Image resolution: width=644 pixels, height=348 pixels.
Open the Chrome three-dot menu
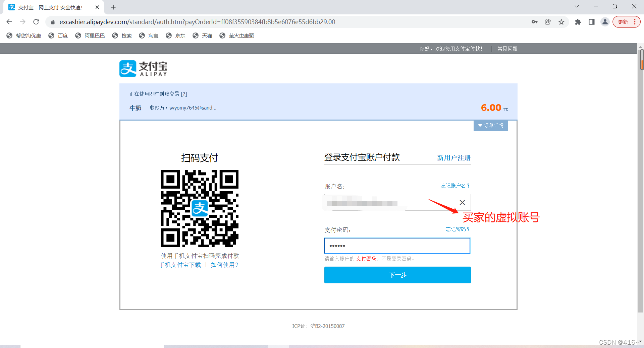(635, 22)
